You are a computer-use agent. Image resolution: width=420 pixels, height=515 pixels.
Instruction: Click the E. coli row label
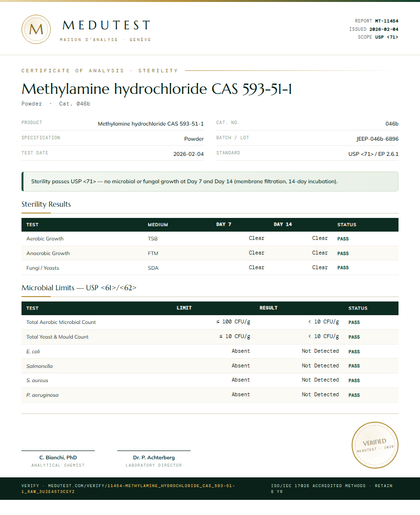(33, 351)
